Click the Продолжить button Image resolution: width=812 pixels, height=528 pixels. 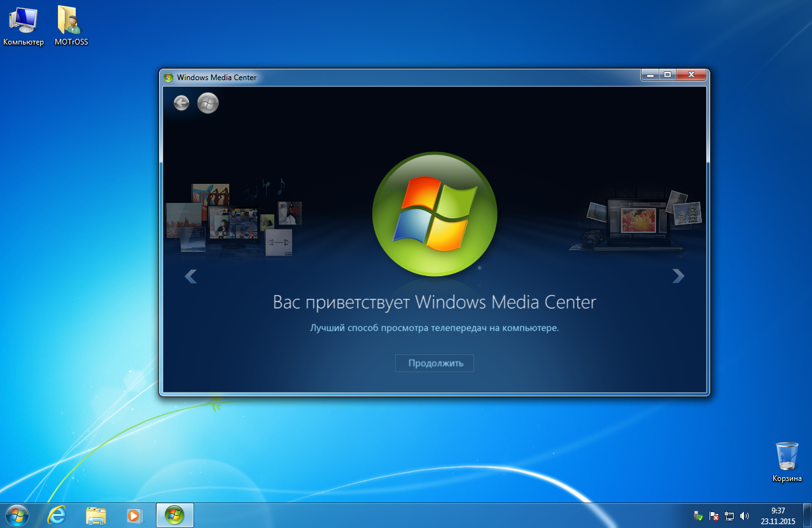coord(435,363)
